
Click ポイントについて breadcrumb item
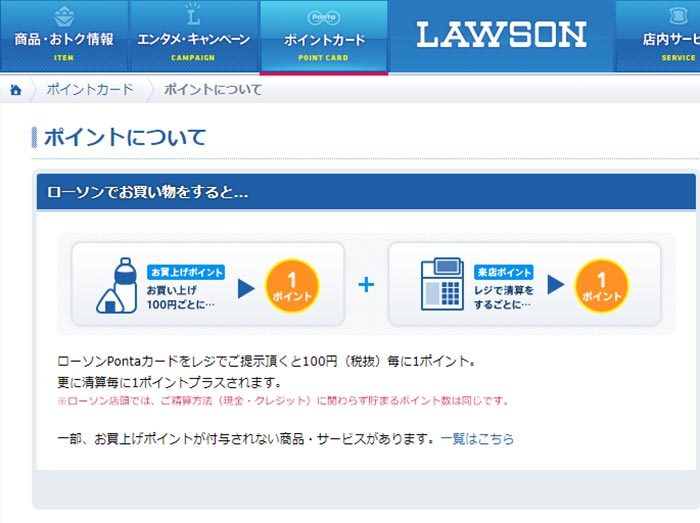click(212, 89)
